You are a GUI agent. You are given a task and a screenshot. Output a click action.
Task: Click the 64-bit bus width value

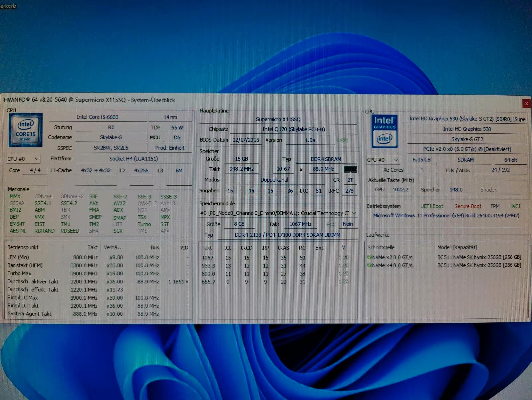511,160
